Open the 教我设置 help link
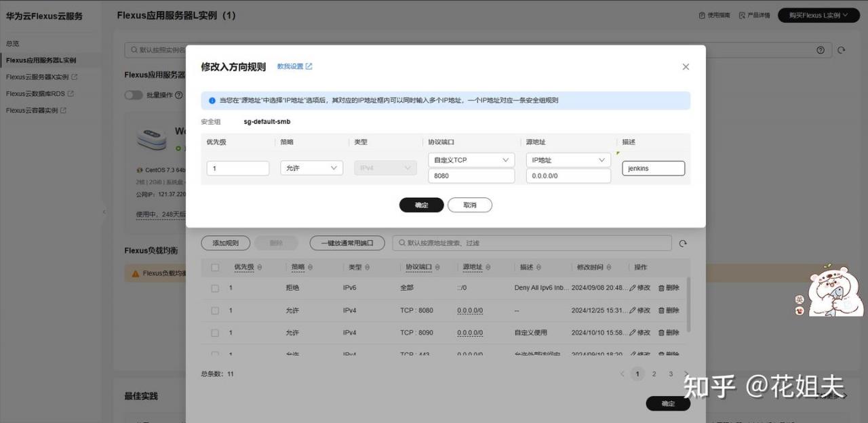 tap(295, 66)
